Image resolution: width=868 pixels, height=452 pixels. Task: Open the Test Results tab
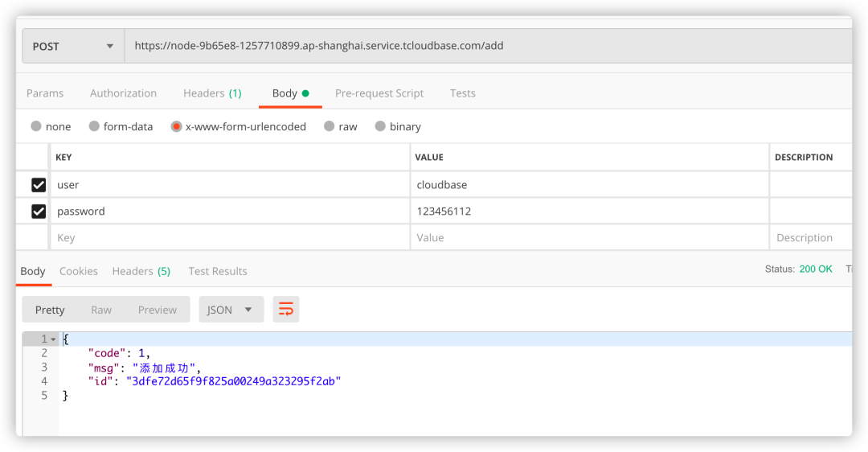218,271
